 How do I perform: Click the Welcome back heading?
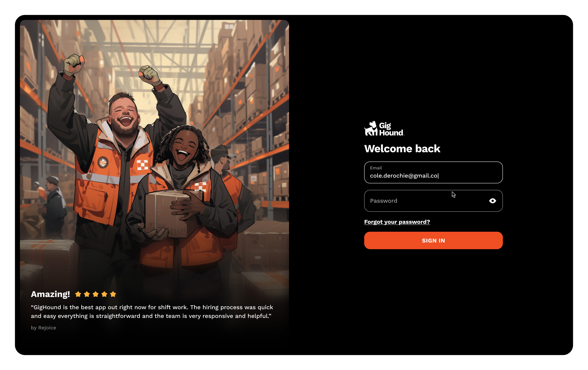(402, 149)
